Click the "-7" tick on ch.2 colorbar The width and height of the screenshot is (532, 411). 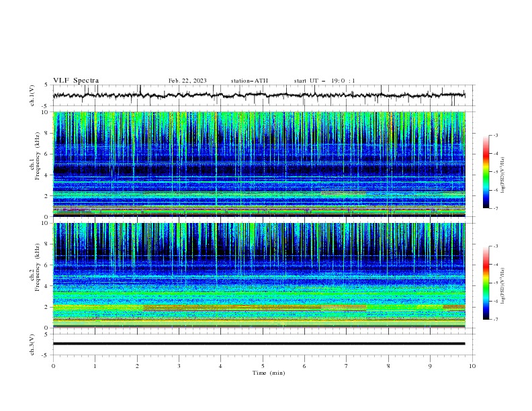495,319
